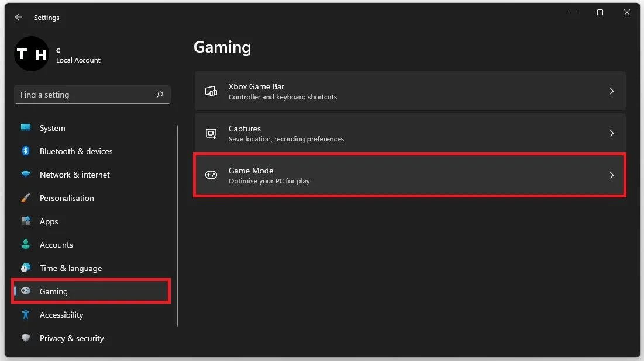Click the Settings window title

46,17
